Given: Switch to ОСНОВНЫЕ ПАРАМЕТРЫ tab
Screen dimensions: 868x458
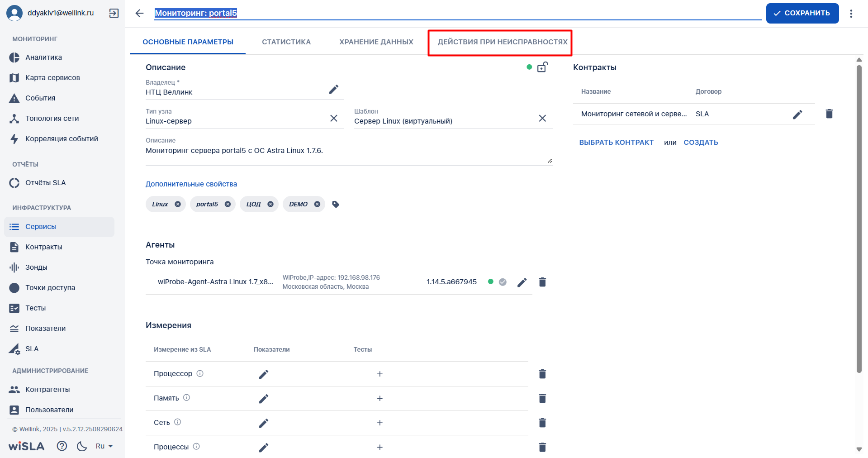Looking at the screenshot, I should (x=188, y=42).
